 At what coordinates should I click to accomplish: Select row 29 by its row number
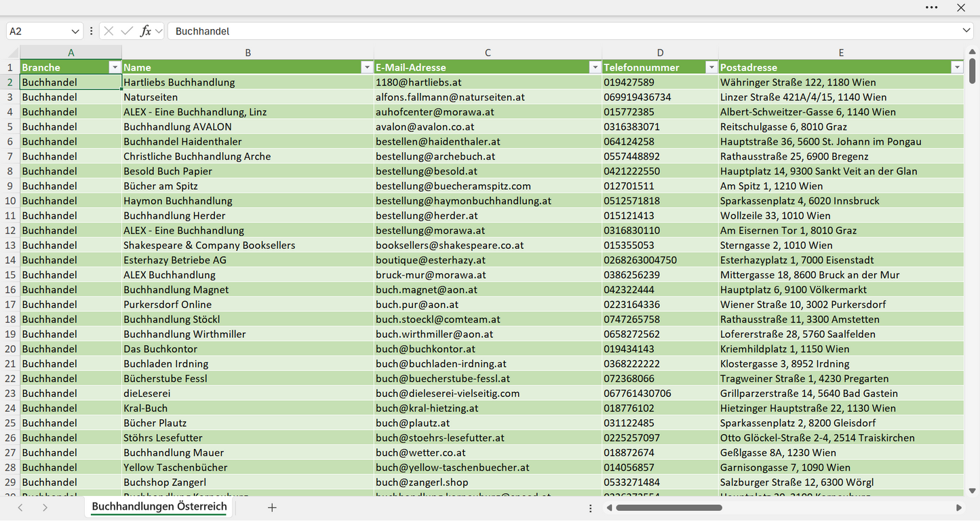coord(10,482)
